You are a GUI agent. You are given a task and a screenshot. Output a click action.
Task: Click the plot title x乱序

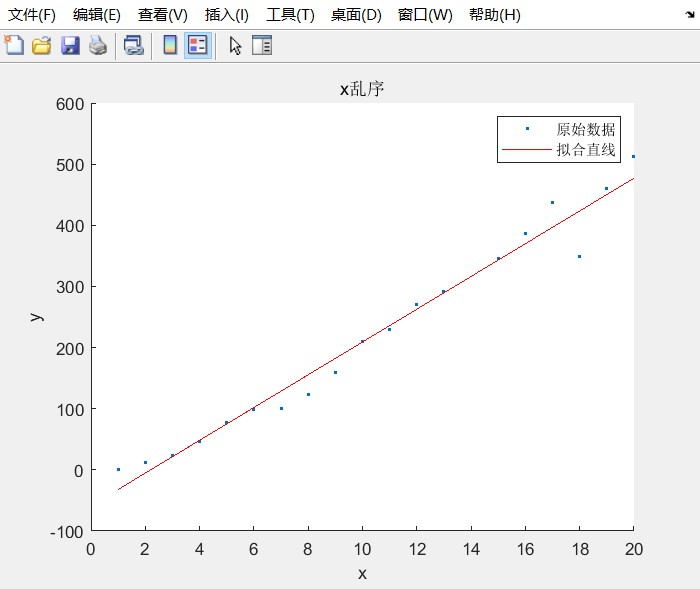click(362, 89)
